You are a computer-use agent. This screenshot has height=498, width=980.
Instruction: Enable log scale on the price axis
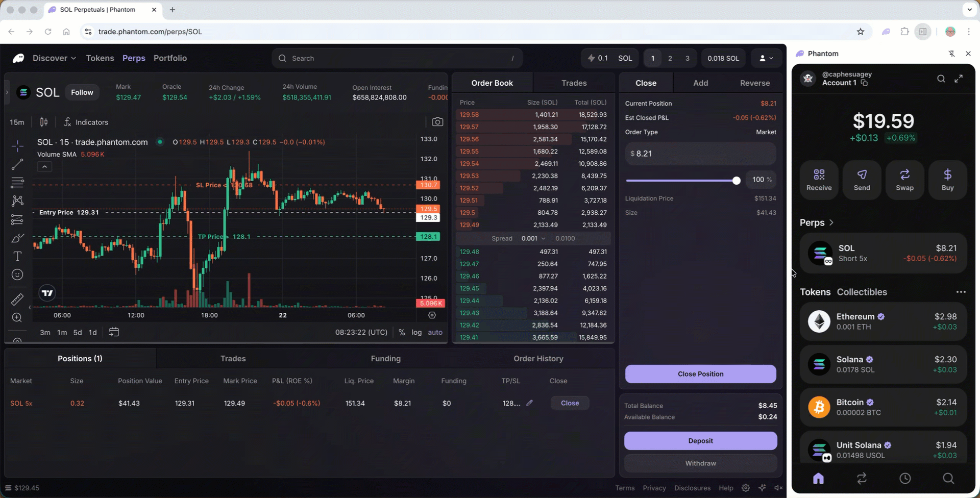[416, 332]
